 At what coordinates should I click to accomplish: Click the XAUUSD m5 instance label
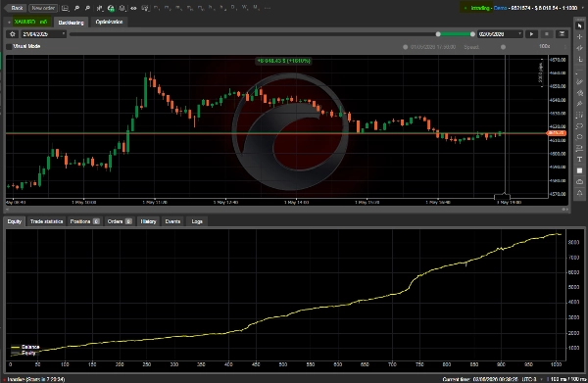pyautogui.click(x=30, y=22)
